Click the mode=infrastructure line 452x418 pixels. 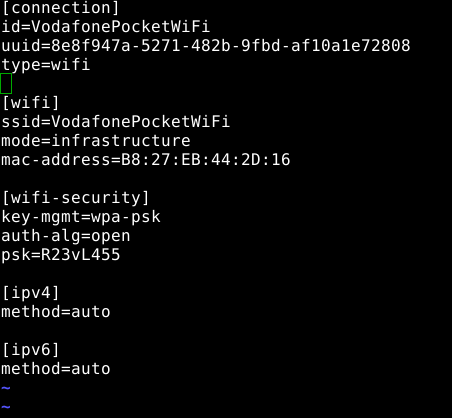[96, 141]
